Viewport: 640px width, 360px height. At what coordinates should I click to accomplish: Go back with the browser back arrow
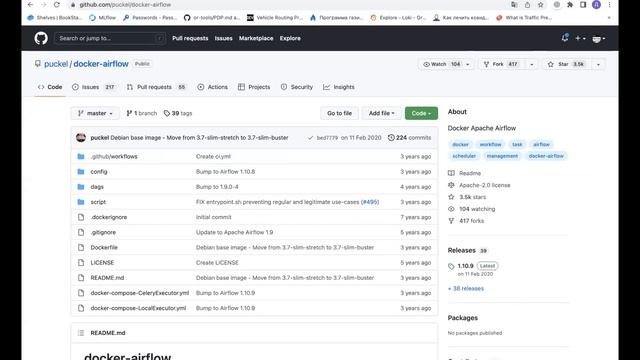pyautogui.click(x=31, y=4)
